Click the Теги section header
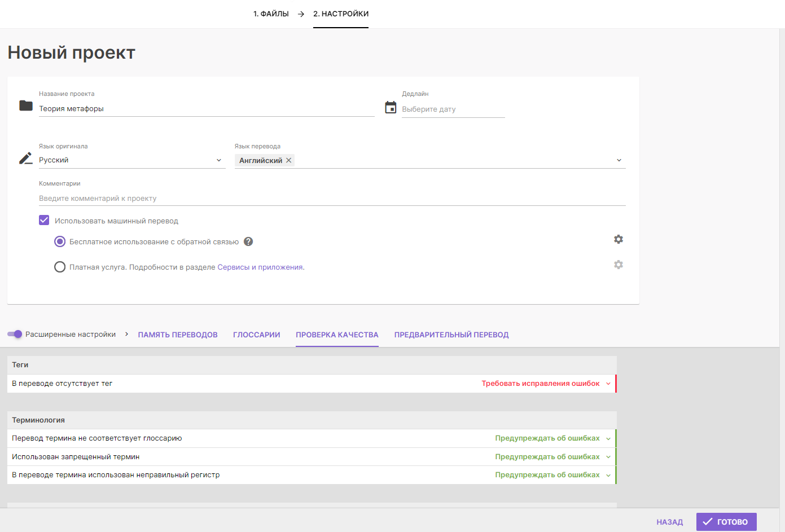The height and width of the screenshot is (532, 785). pyautogui.click(x=312, y=365)
